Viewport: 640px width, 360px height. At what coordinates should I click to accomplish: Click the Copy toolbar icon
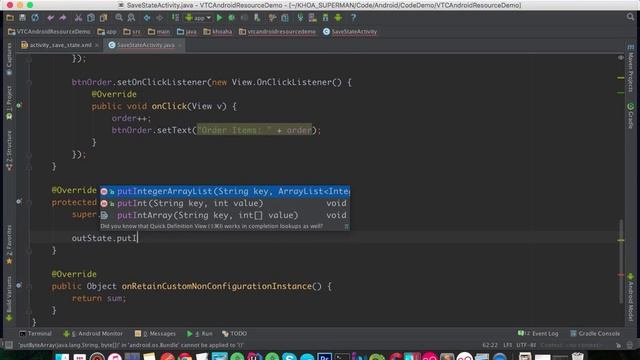91,18
